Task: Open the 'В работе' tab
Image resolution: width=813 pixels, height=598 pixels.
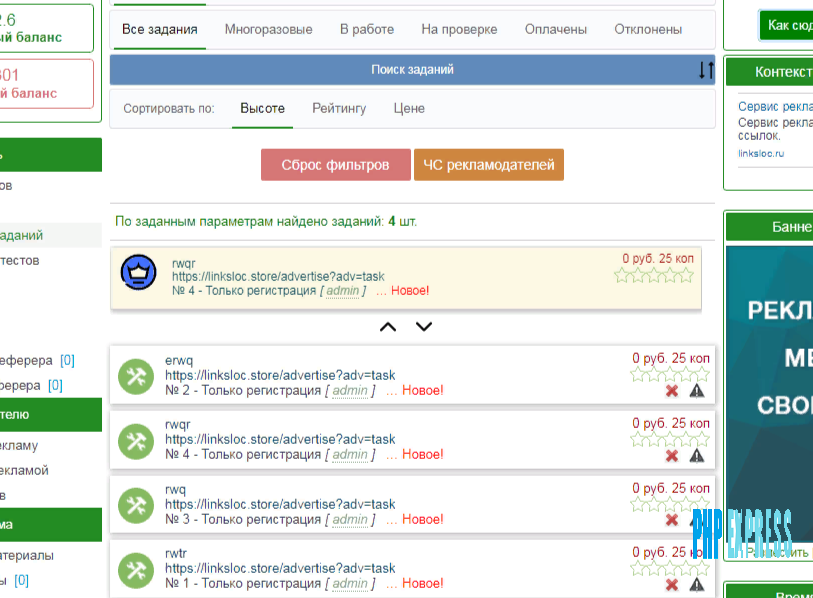Action: (367, 30)
